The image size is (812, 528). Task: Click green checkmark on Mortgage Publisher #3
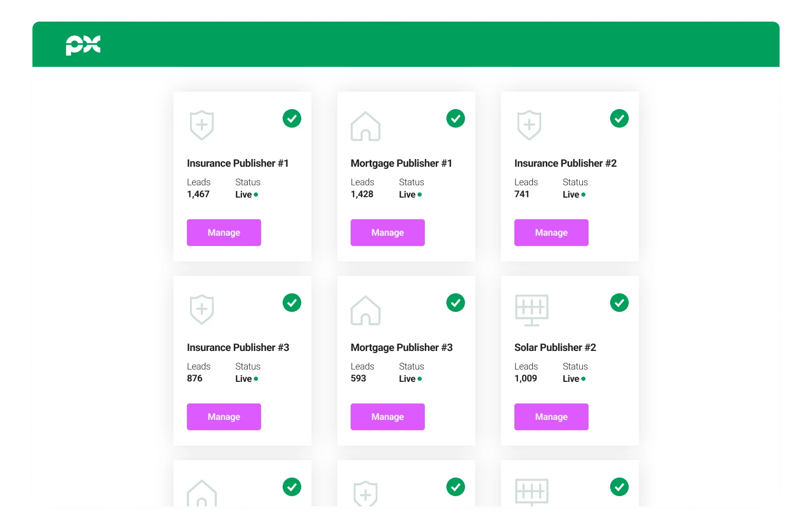456,303
